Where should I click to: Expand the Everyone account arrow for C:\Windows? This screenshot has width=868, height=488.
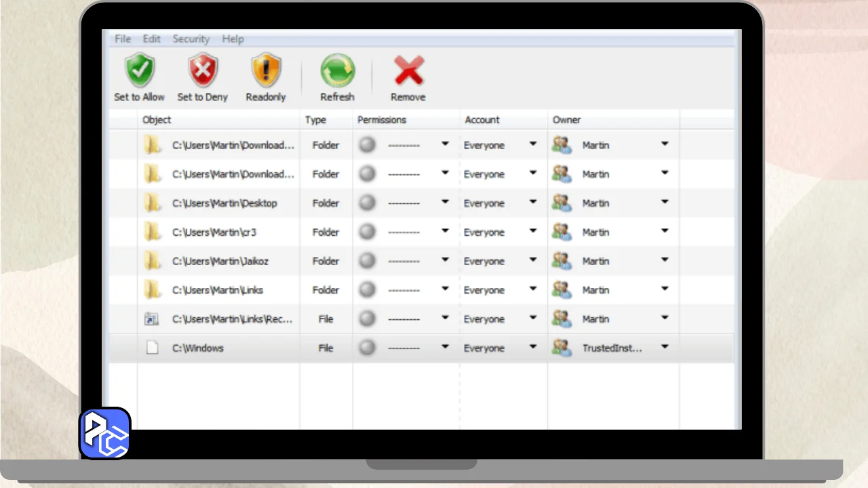coord(533,347)
